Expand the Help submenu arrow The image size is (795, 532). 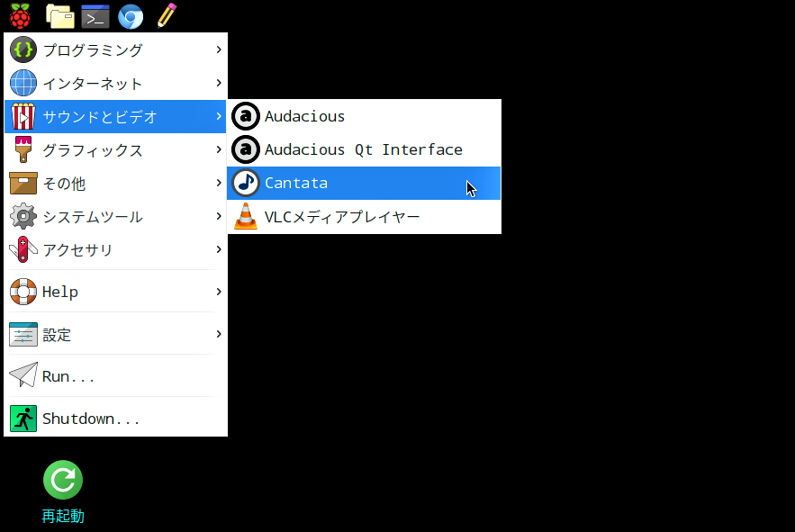point(219,292)
